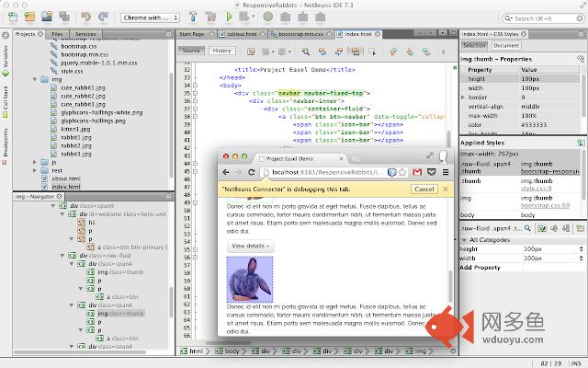Collapse the All Categories section

click(464, 240)
